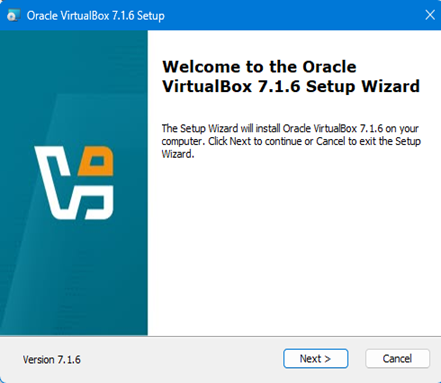Click the 'The Setup Wizard will install' paragraph
Viewport: 441px width, 383px height.
[x=291, y=141]
